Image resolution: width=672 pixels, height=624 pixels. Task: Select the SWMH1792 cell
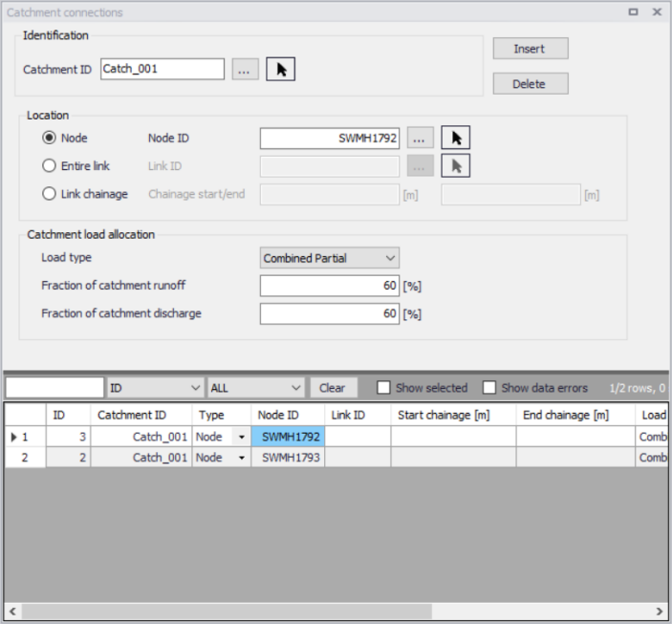tap(288, 437)
